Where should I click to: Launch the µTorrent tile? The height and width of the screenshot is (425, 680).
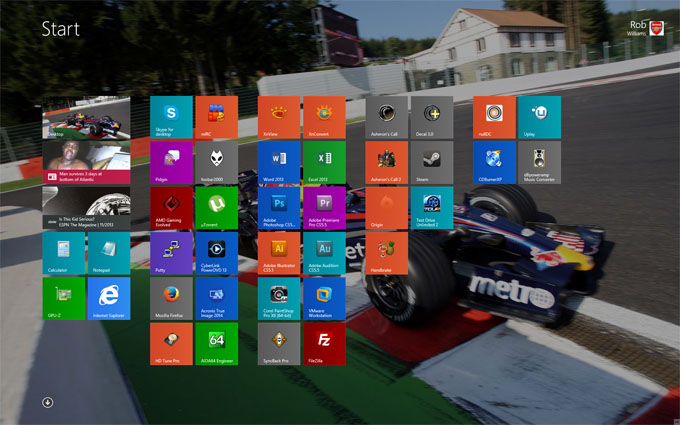pyautogui.click(x=216, y=208)
